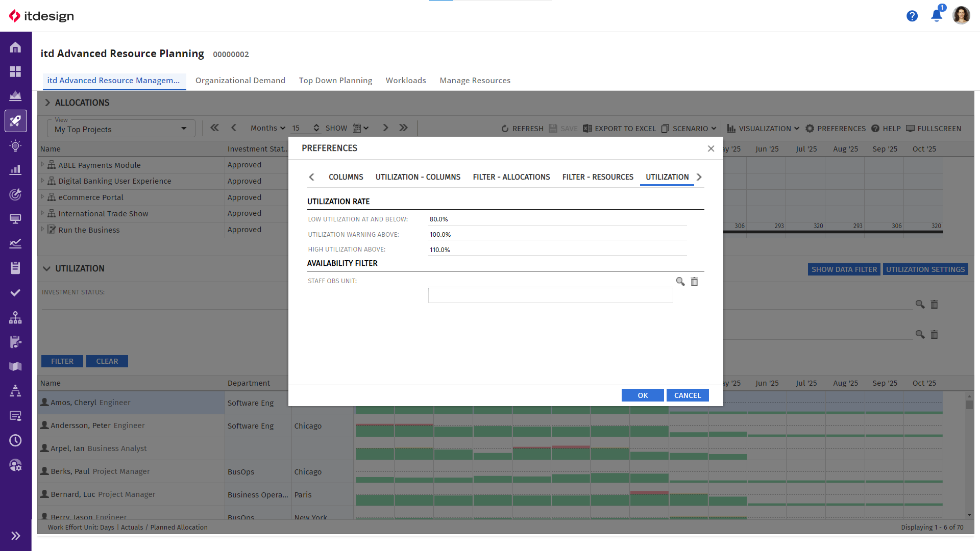Image resolution: width=980 pixels, height=551 pixels.
Task: Go to previous period arrow
Action: coord(234,128)
